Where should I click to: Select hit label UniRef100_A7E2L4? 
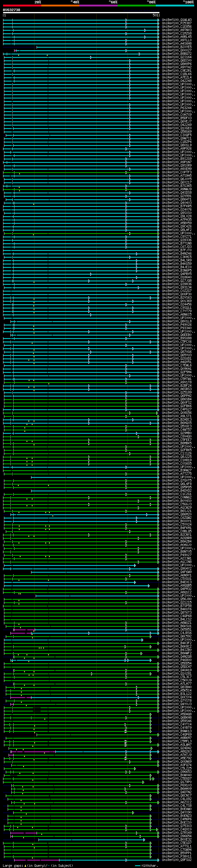[177, 77]
